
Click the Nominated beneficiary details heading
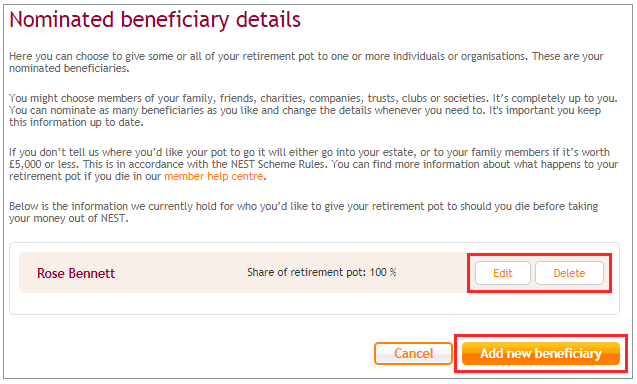pyautogui.click(x=155, y=20)
